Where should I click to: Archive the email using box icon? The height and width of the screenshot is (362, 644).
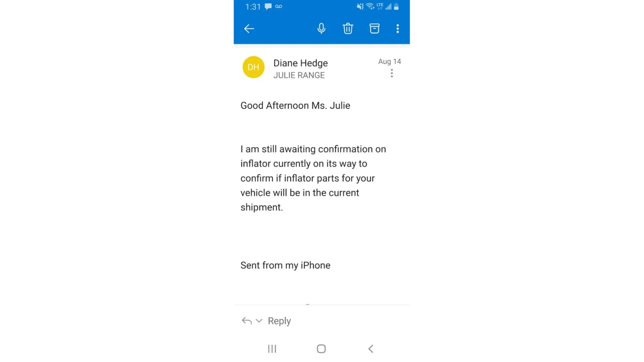point(374,29)
